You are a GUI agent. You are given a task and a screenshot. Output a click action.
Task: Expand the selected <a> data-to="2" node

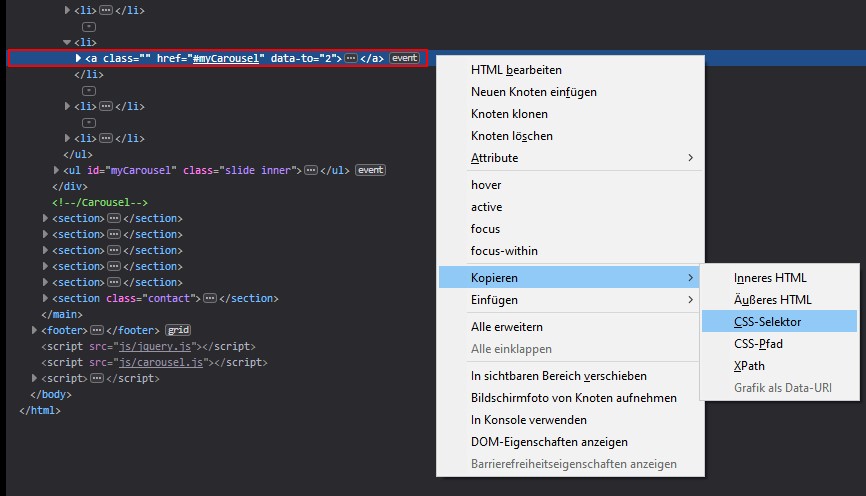pos(78,58)
